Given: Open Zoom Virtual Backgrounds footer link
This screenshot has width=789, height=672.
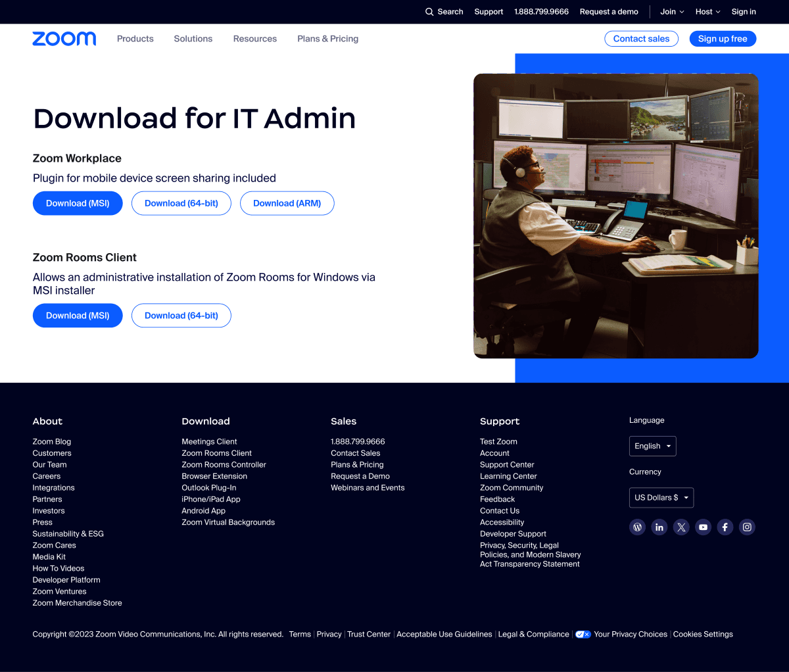Looking at the screenshot, I should coord(228,522).
